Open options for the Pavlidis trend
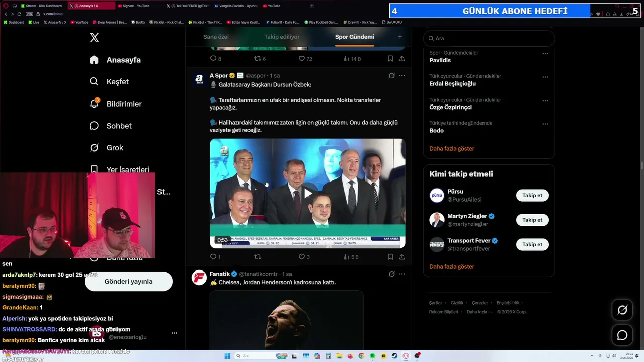The image size is (644, 362). (545, 54)
